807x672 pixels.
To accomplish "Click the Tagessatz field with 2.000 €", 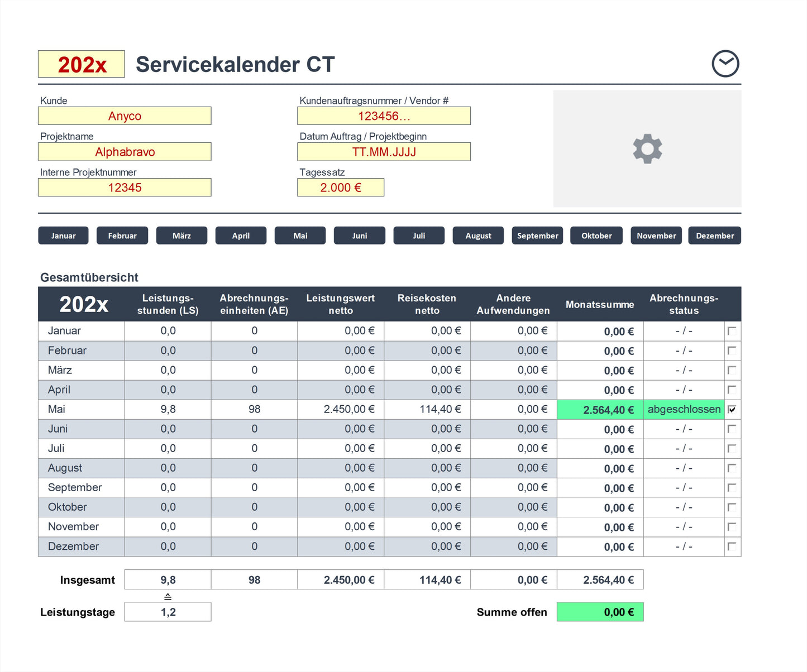I will (341, 188).
